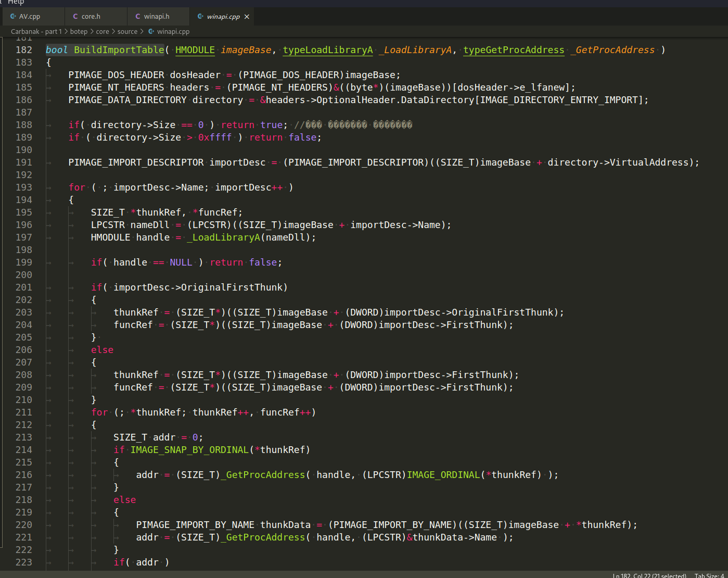The width and height of the screenshot is (728, 578).
Task: Click the AV.cpp file type icon
Action: 13,17
